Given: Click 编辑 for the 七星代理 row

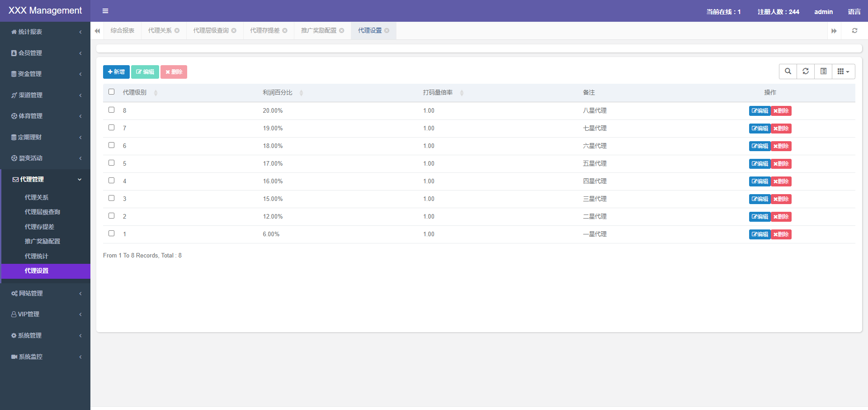Looking at the screenshot, I should [759, 129].
